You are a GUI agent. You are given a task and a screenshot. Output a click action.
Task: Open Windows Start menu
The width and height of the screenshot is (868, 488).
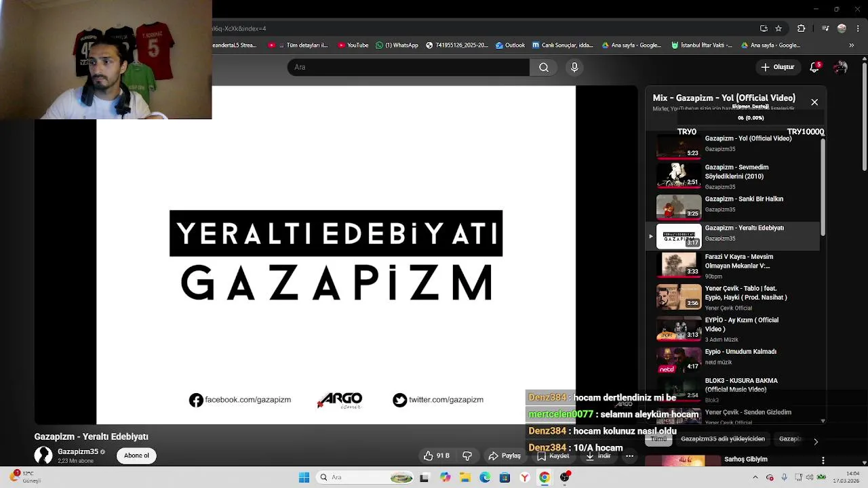(x=304, y=477)
